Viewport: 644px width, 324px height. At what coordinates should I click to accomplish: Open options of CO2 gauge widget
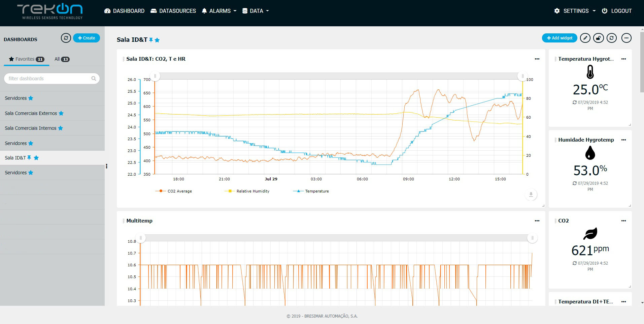point(623,221)
